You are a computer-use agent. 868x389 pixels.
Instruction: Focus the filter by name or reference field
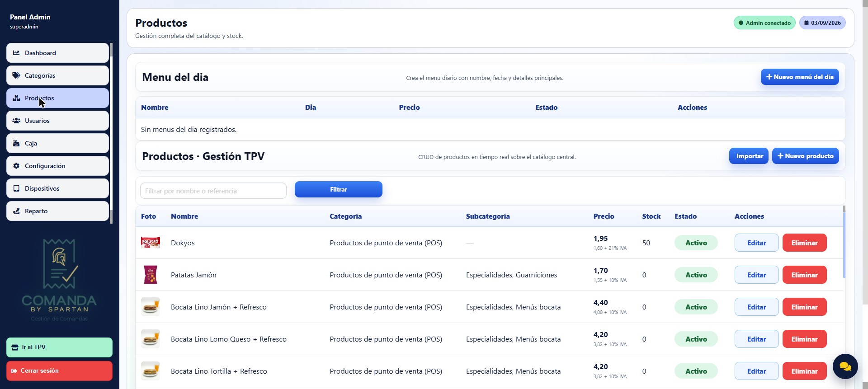[x=213, y=191]
